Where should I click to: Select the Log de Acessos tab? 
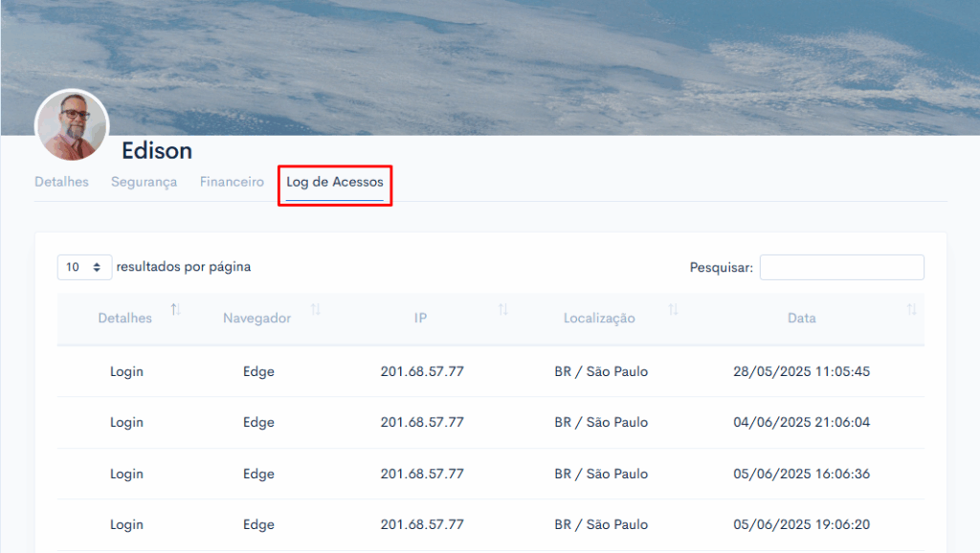(334, 182)
